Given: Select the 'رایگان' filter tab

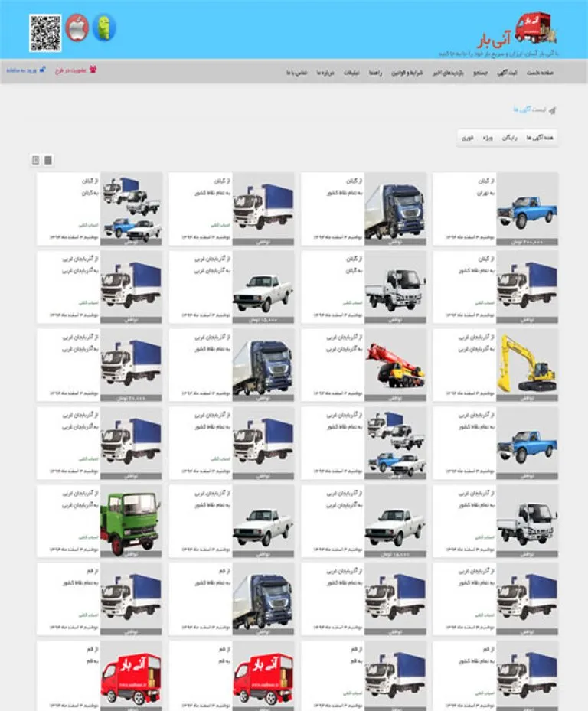Looking at the screenshot, I should click(510, 138).
